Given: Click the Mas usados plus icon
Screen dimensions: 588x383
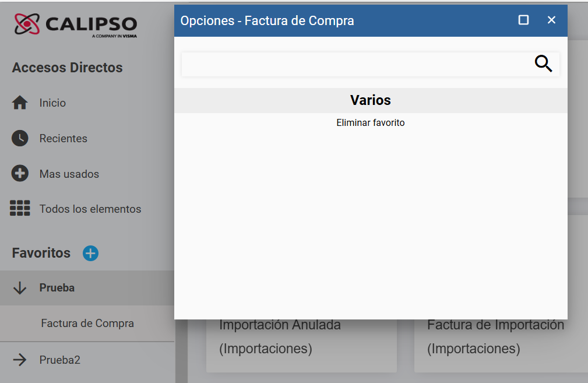Looking at the screenshot, I should [20, 173].
